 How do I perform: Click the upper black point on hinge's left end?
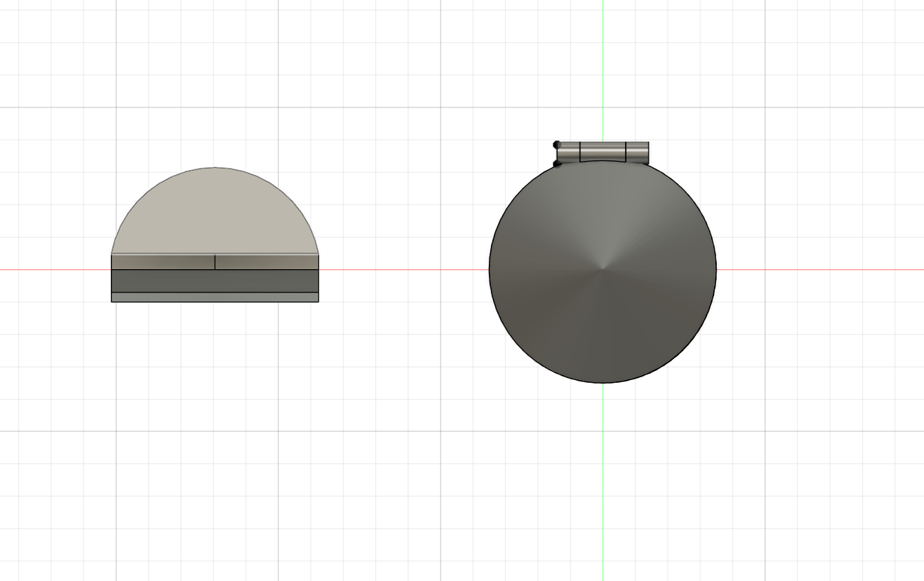[556, 145]
